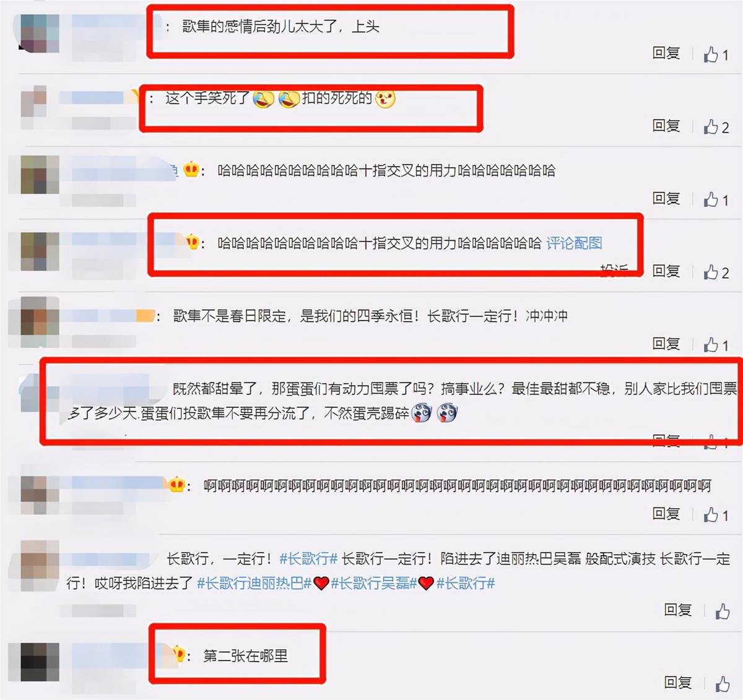Reply to comment 第二张在哪里
This screenshot has height=700, width=743.
click(678, 682)
